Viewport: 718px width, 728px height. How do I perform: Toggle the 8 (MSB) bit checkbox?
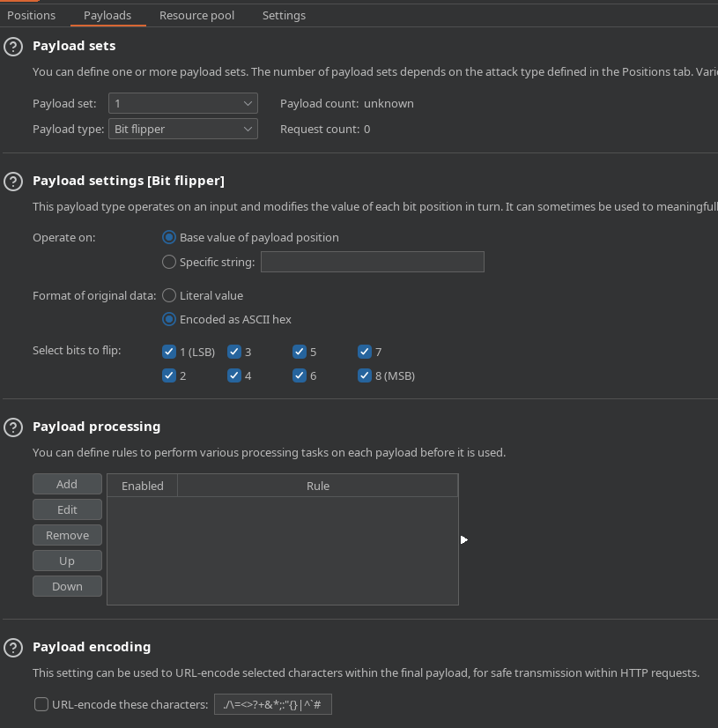click(365, 376)
